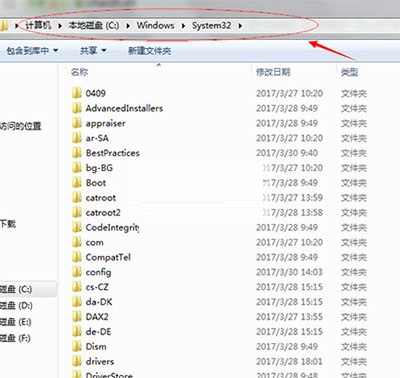Expand arrow after 计算机 breadcrumb

[60, 26]
